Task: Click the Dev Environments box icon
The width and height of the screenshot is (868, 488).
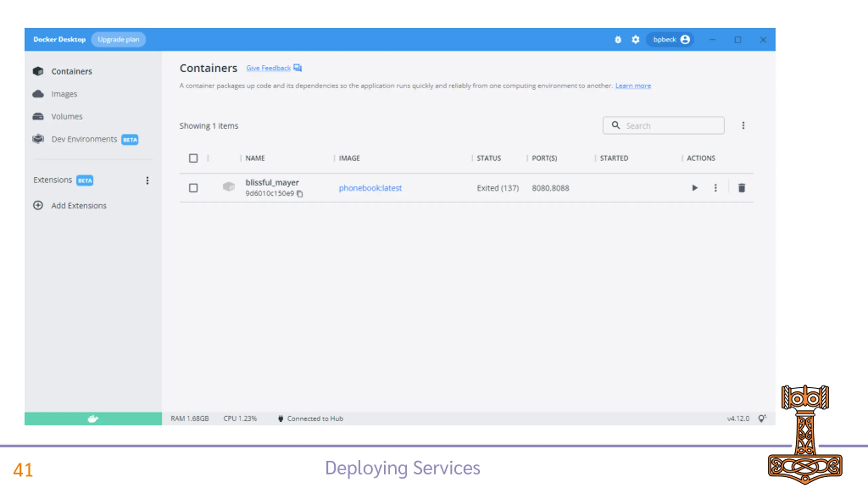Action: click(x=38, y=139)
